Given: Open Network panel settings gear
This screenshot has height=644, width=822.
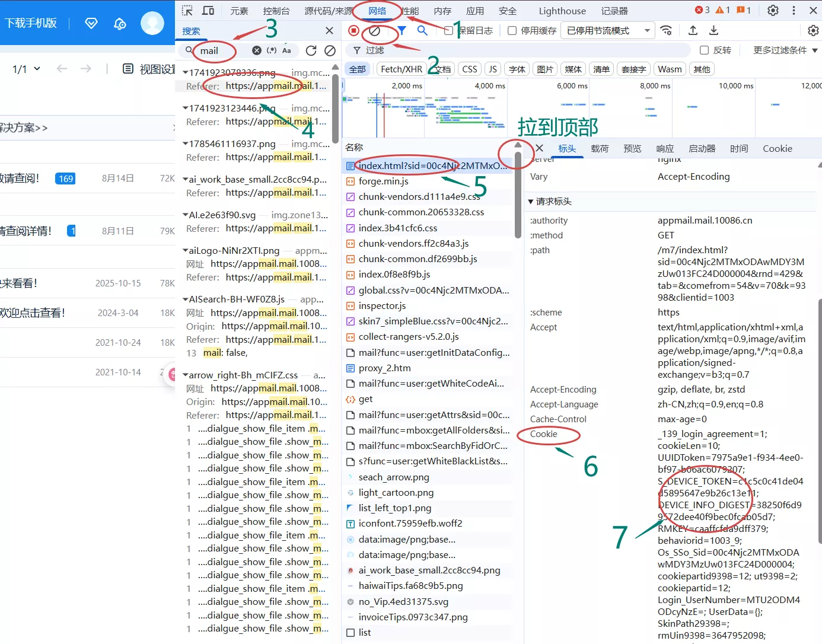Looking at the screenshot, I should (x=813, y=30).
